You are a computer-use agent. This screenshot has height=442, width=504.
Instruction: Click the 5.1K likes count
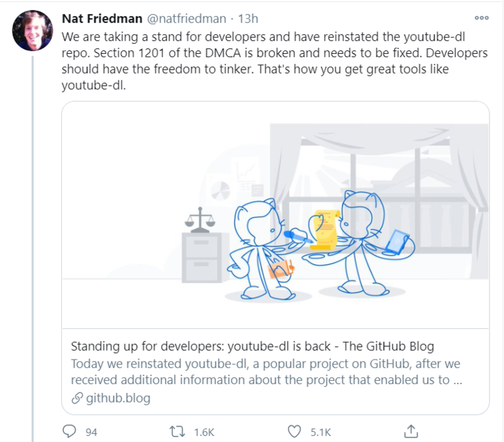click(321, 432)
